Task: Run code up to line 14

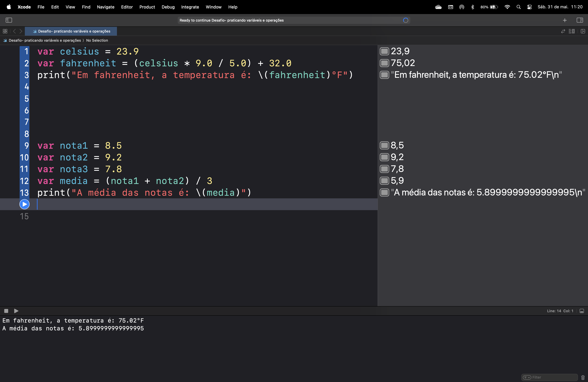Action: click(24, 204)
